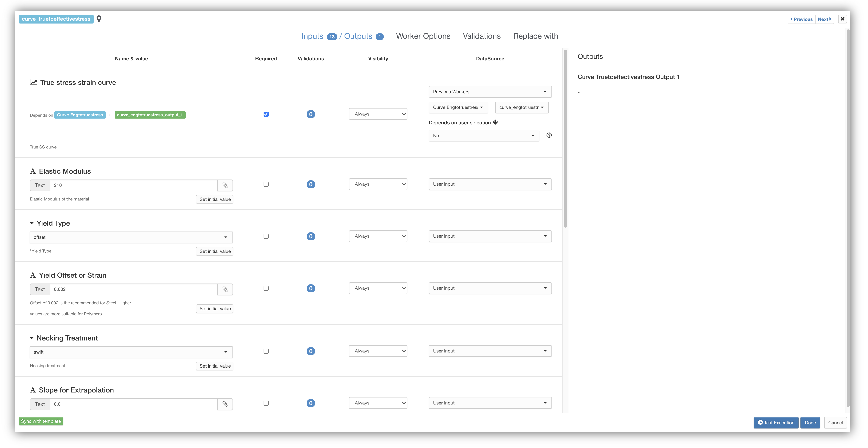Click chart icon next to True stress strain curve

[33, 83]
